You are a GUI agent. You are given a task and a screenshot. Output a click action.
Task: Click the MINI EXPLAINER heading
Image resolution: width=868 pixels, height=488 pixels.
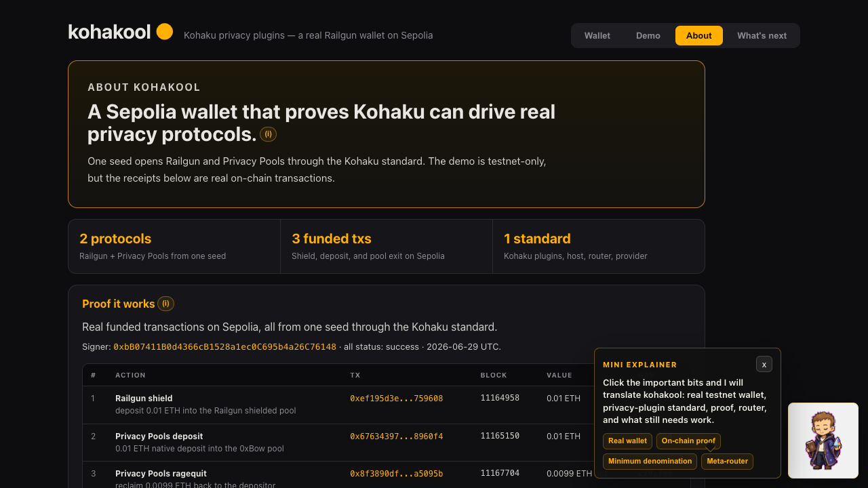coord(640,365)
